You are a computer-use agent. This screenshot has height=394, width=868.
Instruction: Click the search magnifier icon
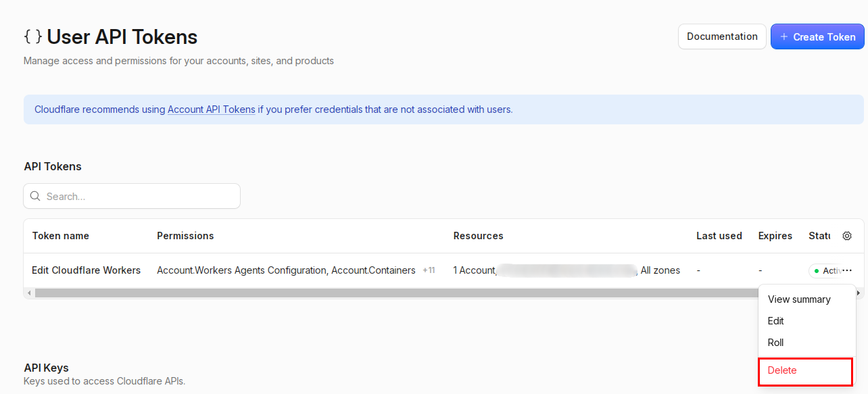(35, 196)
